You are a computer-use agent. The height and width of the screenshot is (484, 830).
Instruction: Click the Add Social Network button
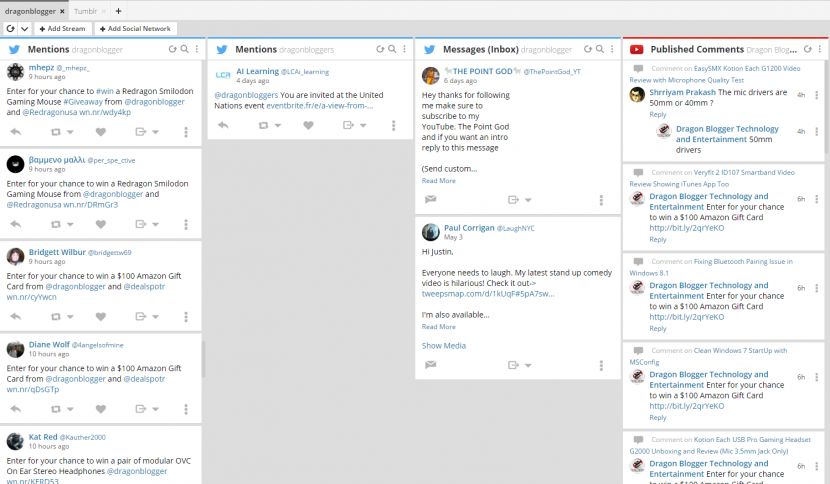coord(136,29)
